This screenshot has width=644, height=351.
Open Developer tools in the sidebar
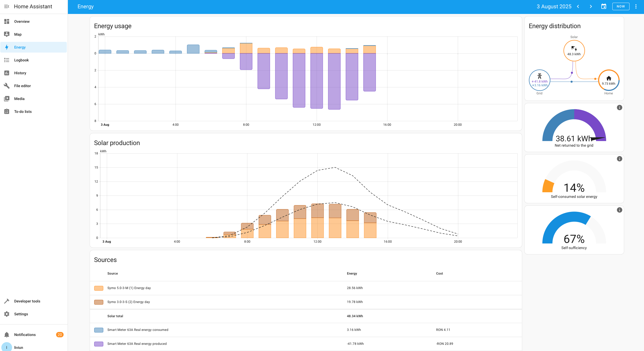[x=27, y=301]
